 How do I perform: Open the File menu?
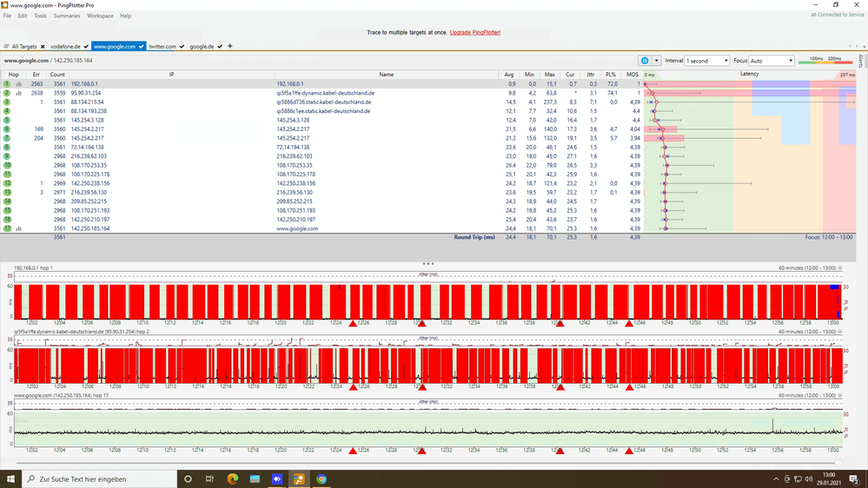point(7,16)
